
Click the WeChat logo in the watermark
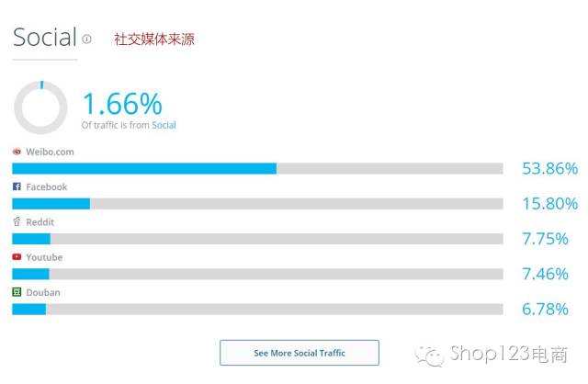[x=429, y=354]
